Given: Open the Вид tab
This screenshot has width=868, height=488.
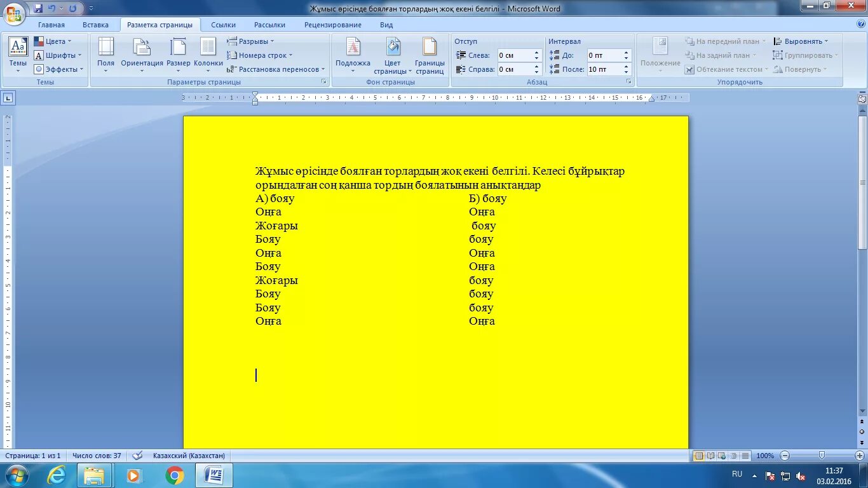Looking at the screenshot, I should click(386, 25).
